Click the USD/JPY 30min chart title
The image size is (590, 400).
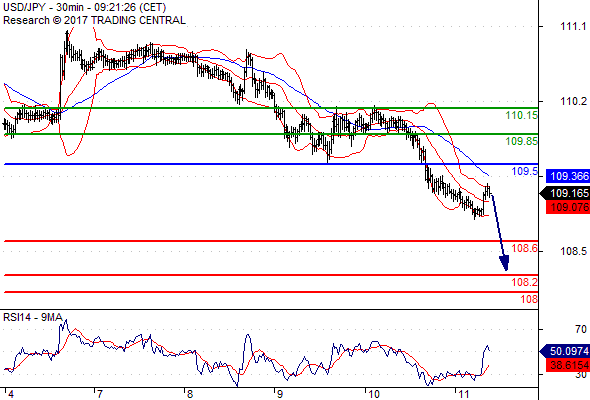[84, 7]
